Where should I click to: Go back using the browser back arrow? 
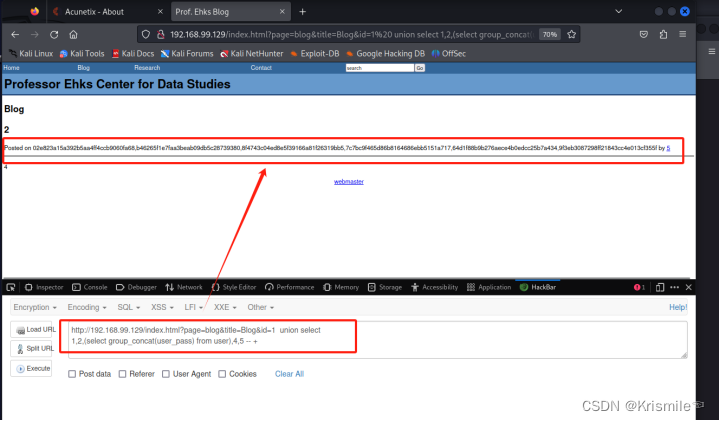tap(15, 34)
